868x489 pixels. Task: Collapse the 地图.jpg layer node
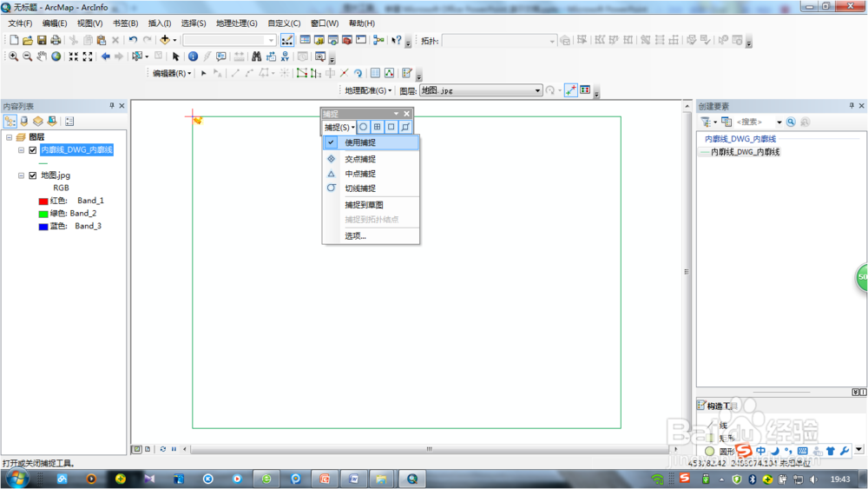click(x=21, y=175)
